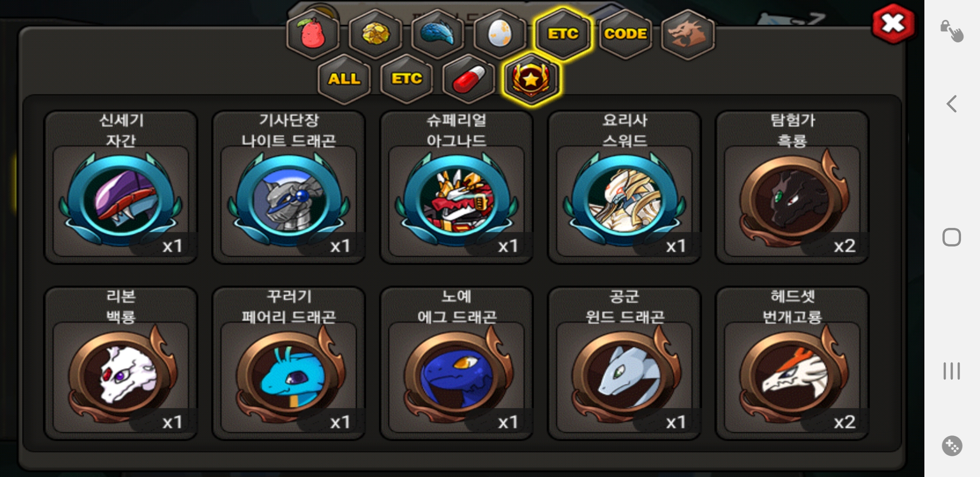Screen dimensions: 980x477
Task: Pick the 슈페리얼 아그나드 badge
Action: click(456, 187)
